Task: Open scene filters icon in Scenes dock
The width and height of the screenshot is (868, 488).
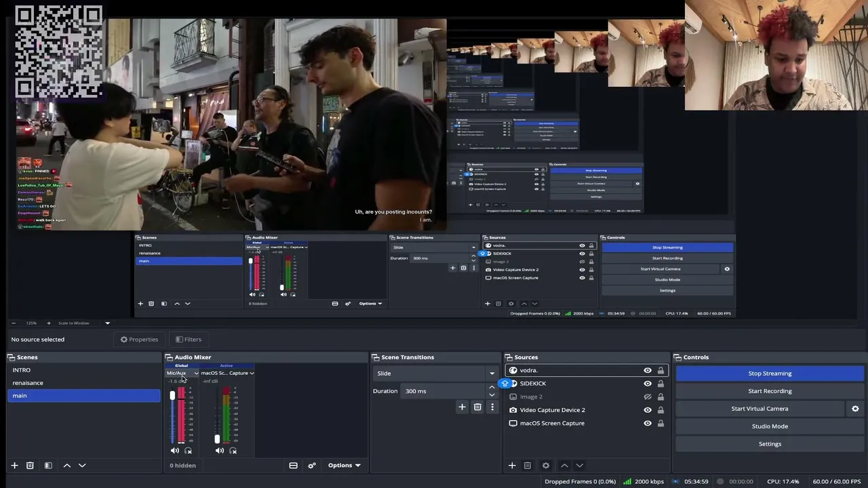Action: 48,466
